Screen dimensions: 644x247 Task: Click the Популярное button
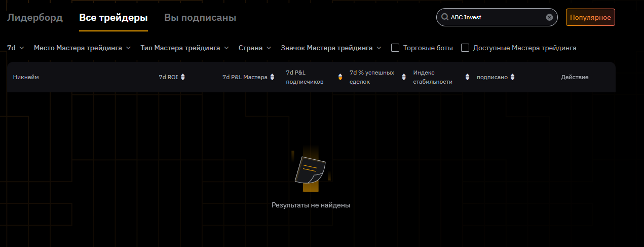[x=590, y=17]
